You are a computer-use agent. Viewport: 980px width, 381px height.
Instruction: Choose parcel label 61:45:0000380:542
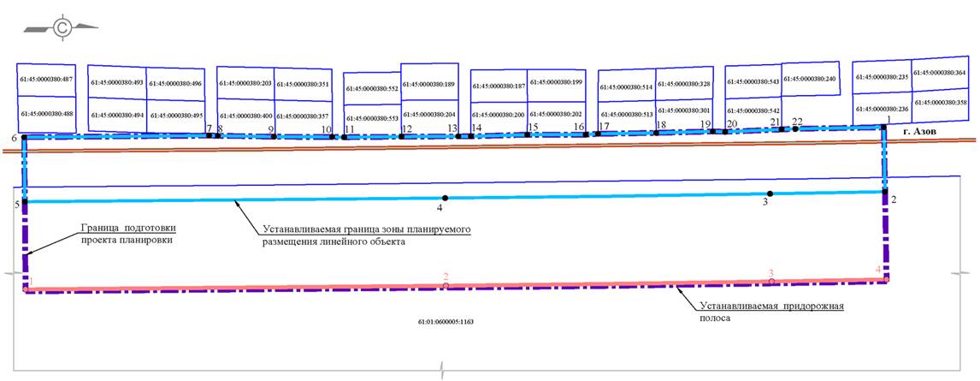click(753, 110)
